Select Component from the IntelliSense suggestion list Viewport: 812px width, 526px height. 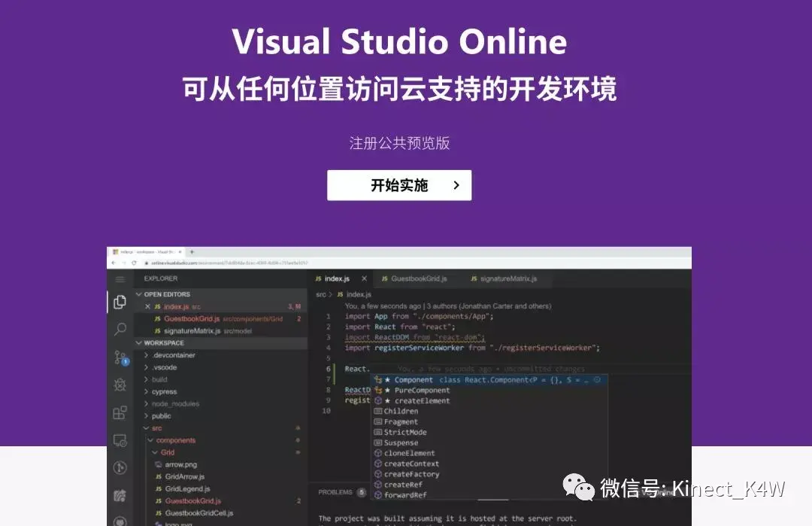coord(413,379)
